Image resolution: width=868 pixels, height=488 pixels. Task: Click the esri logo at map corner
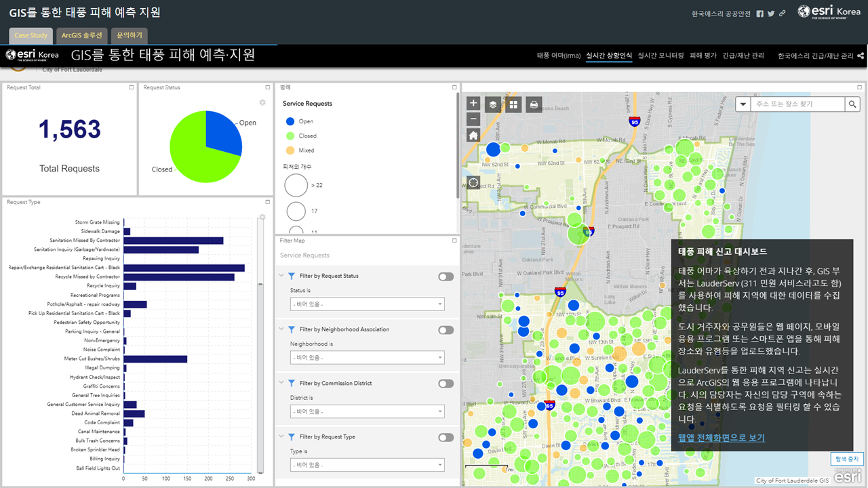(x=848, y=476)
